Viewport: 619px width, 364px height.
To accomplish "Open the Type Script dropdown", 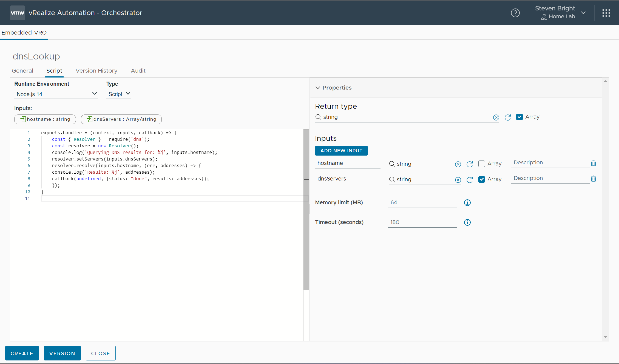I will pos(119,94).
